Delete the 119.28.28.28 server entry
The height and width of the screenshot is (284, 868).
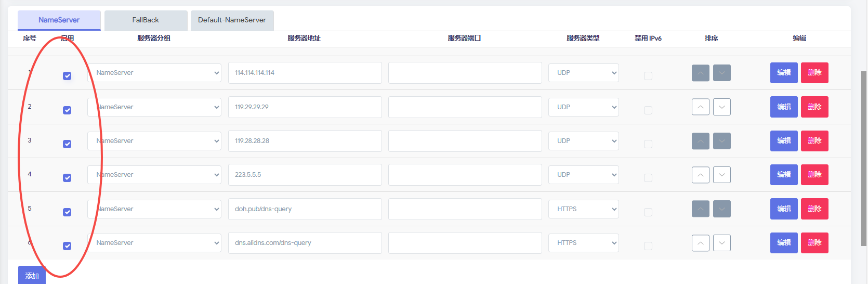[x=814, y=141]
